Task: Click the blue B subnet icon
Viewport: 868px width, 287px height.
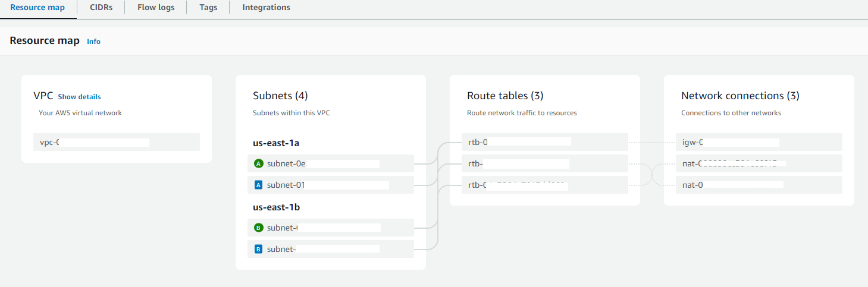Action: coord(258,249)
